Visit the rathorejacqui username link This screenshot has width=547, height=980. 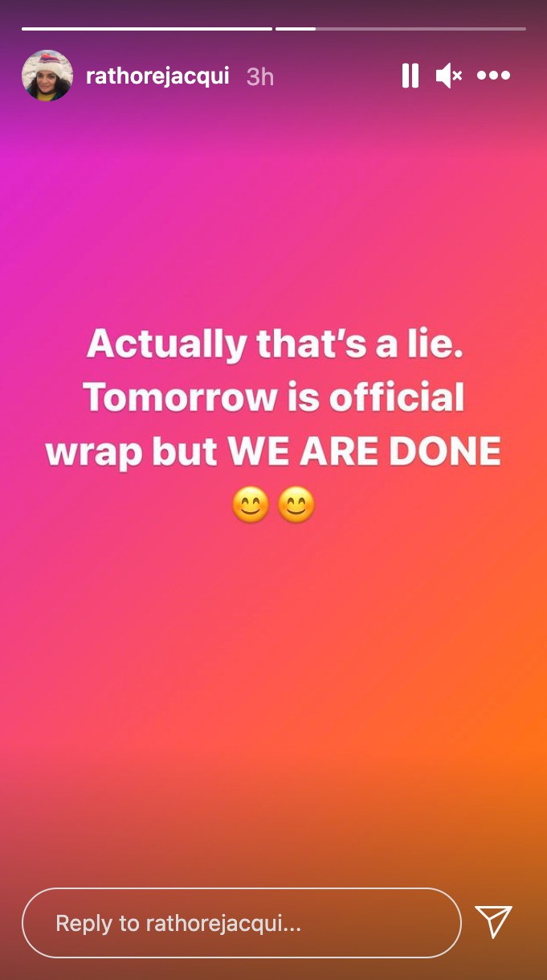tap(157, 76)
